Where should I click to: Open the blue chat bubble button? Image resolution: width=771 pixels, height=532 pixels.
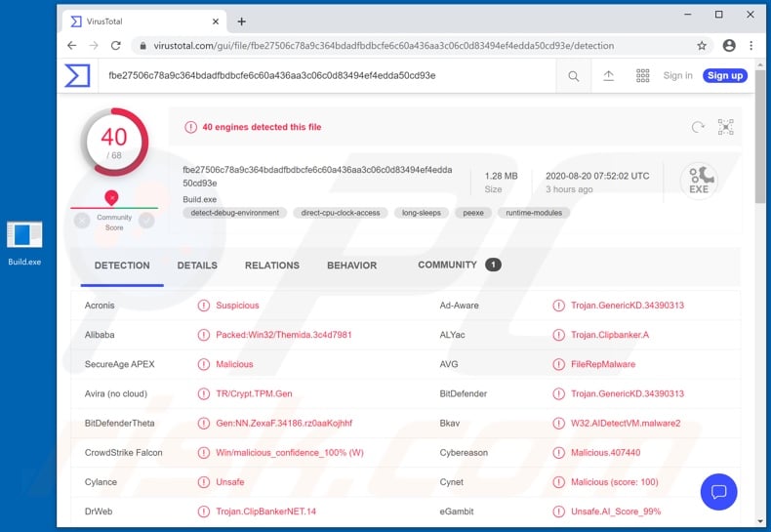718,492
